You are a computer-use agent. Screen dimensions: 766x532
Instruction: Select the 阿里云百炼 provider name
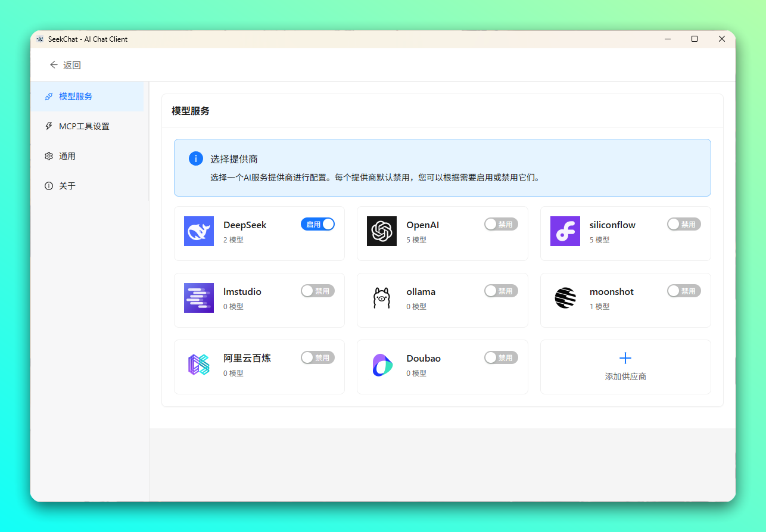(x=247, y=359)
